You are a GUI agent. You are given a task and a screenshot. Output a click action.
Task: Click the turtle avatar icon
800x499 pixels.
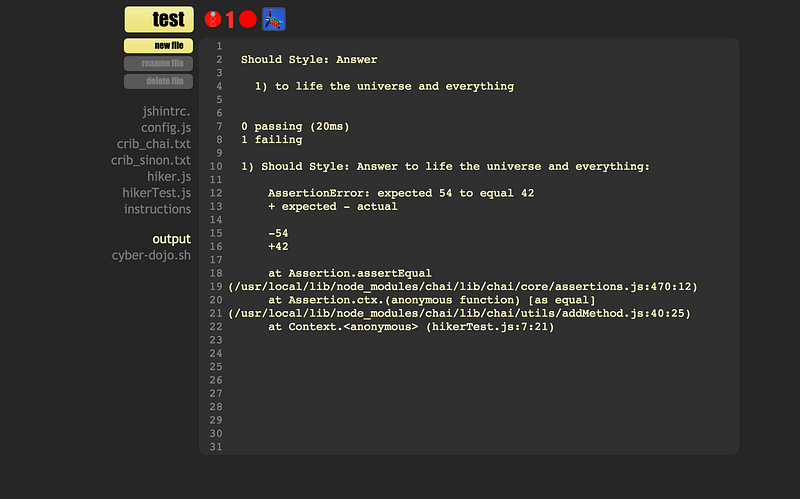pyautogui.click(x=273, y=19)
